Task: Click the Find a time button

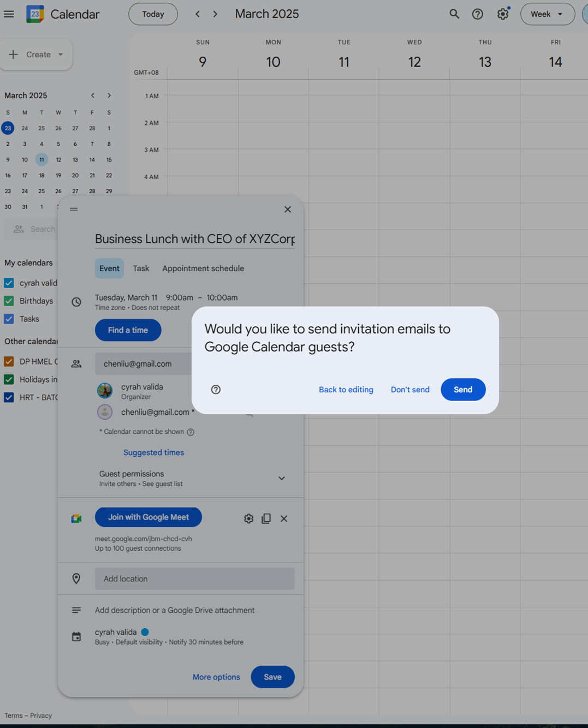Action: [x=128, y=330]
